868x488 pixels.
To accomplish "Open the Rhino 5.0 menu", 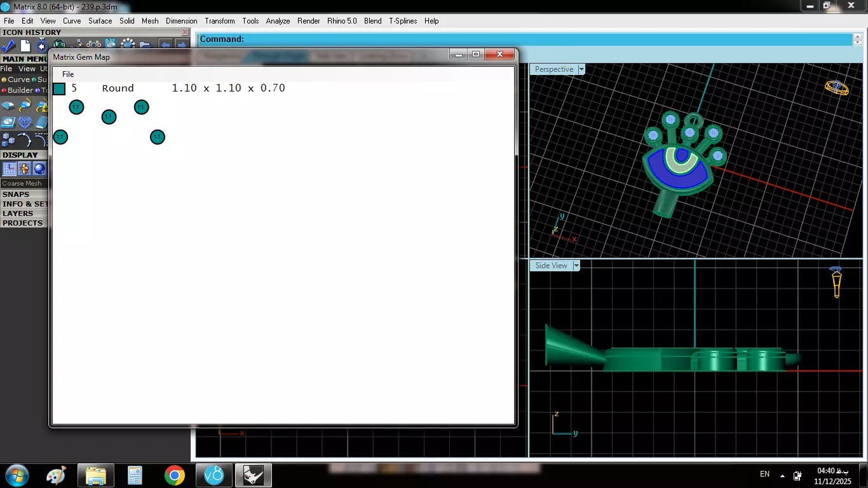I will coord(342,21).
